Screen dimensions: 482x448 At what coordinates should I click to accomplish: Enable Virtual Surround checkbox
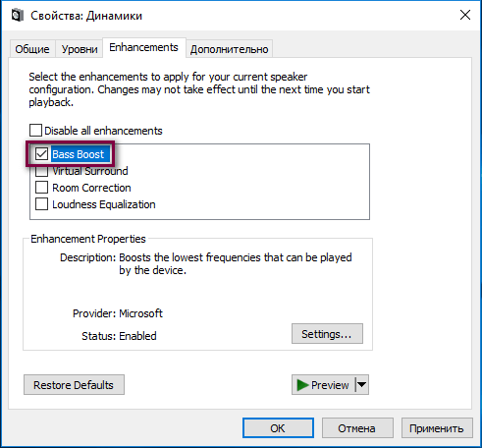click(42, 171)
